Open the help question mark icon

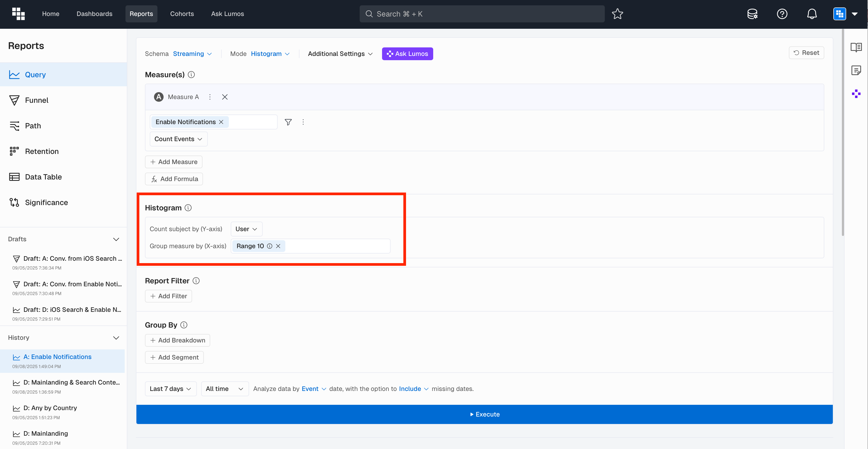pyautogui.click(x=782, y=14)
